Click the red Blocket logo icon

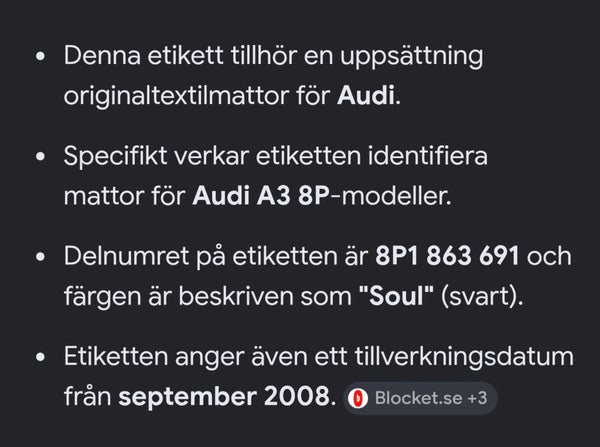click(358, 398)
